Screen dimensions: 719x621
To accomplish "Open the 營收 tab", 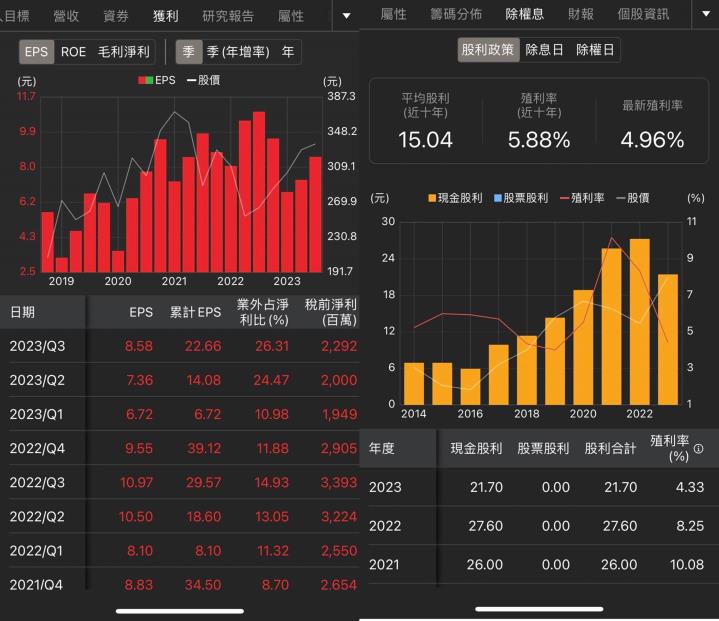I will pyautogui.click(x=66, y=16).
